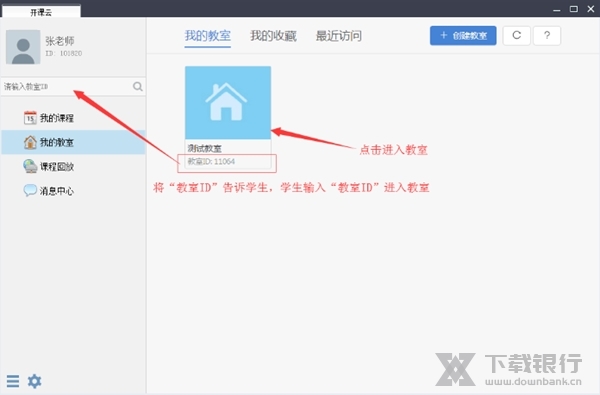This screenshot has width=600, height=395.
Task: Focus the 请输入教室ID input field
Action: pyautogui.click(x=67, y=87)
